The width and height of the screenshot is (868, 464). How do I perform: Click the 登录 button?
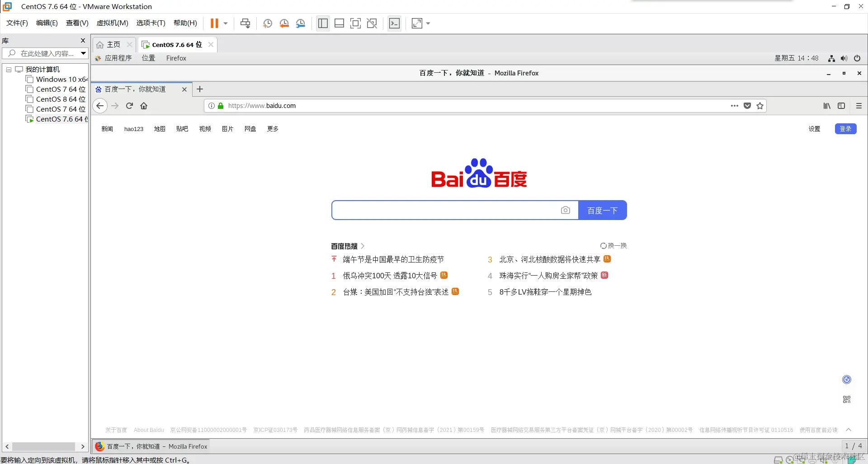click(x=845, y=129)
